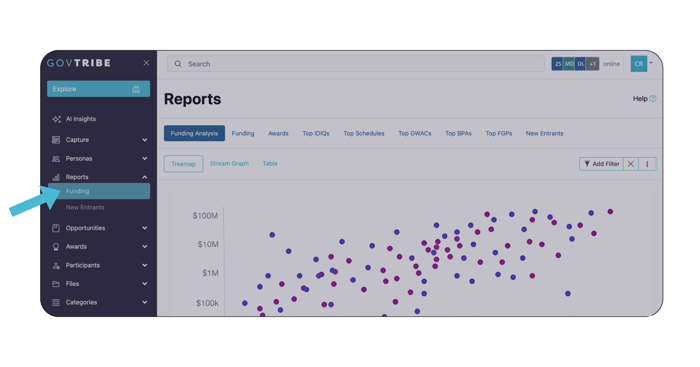This screenshot has height=367, width=700.
Task: Click the Help link
Action: (x=640, y=99)
